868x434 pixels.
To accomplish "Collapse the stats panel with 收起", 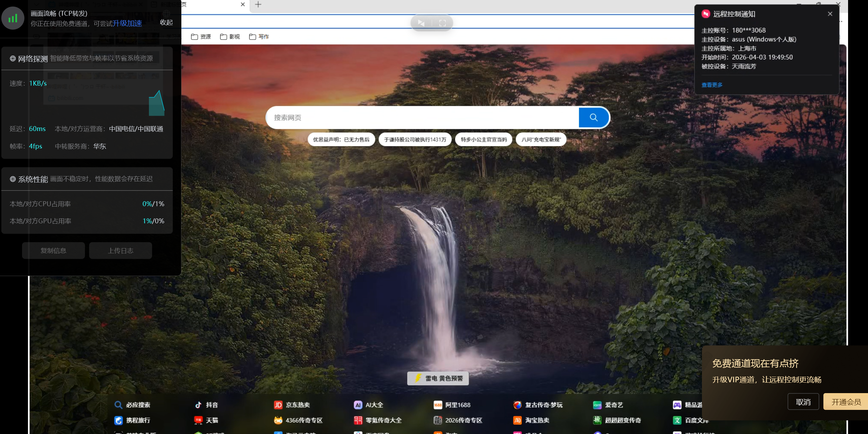I will tap(166, 22).
